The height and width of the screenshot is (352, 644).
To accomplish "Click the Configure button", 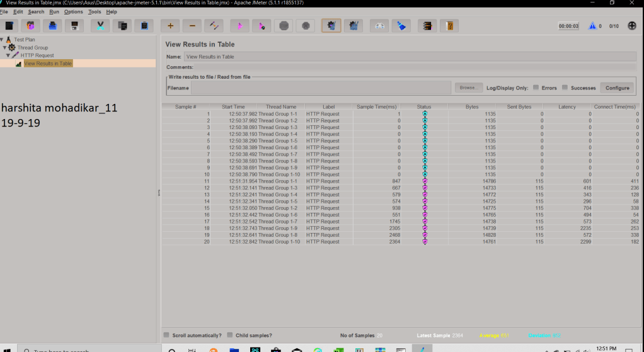I will (617, 88).
